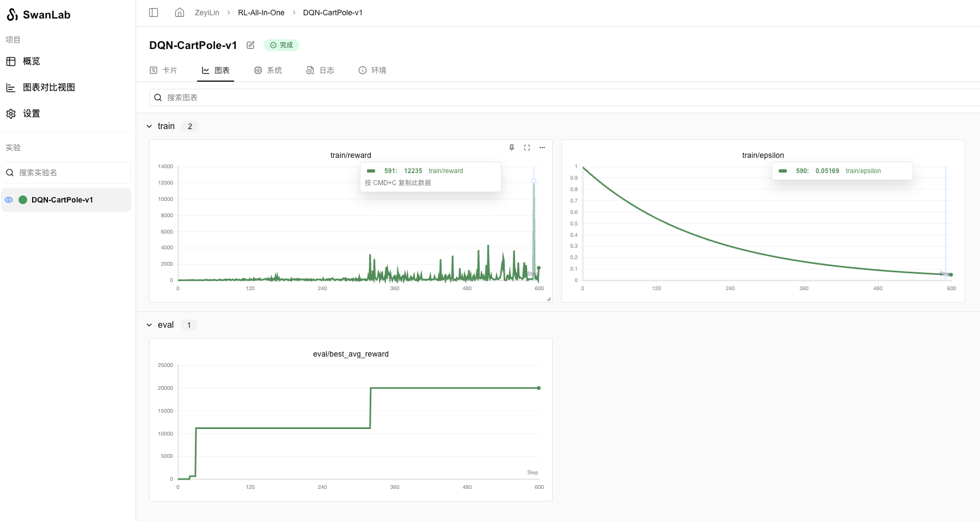Click train section count badge 2
The height and width of the screenshot is (521, 980).
pyautogui.click(x=190, y=126)
